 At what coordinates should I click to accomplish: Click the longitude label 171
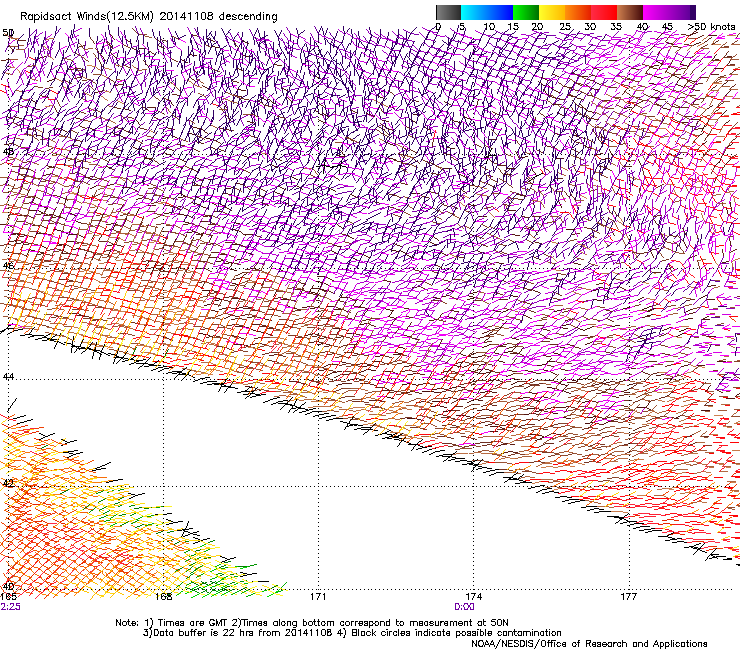pyautogui.click(x=318, y=597)
